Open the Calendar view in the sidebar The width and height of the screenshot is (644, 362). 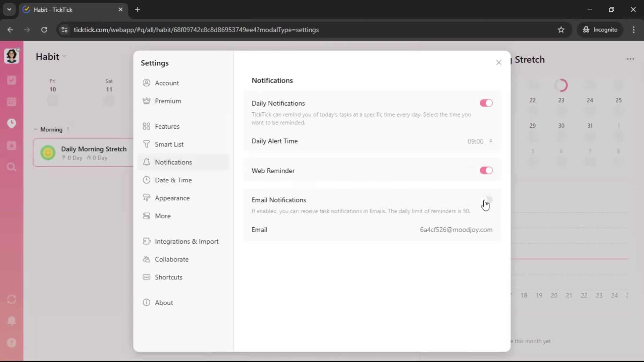[x=12, y=102]
